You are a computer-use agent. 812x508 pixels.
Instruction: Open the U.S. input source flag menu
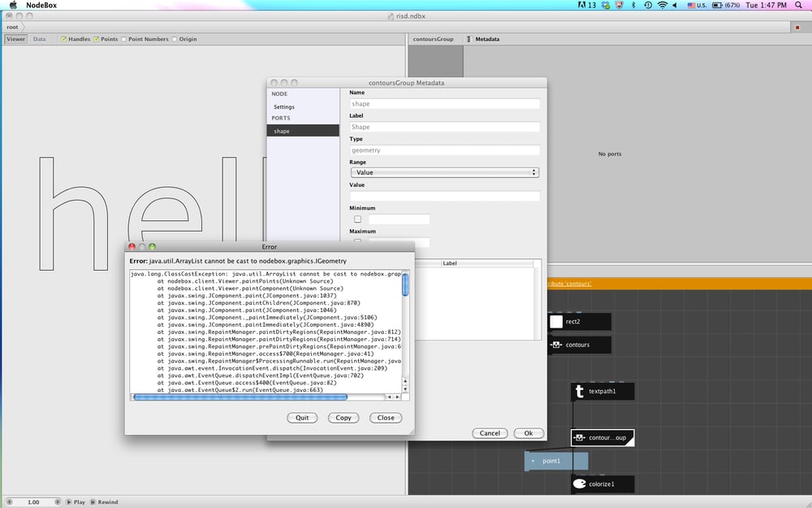click(x=697, y=5)
